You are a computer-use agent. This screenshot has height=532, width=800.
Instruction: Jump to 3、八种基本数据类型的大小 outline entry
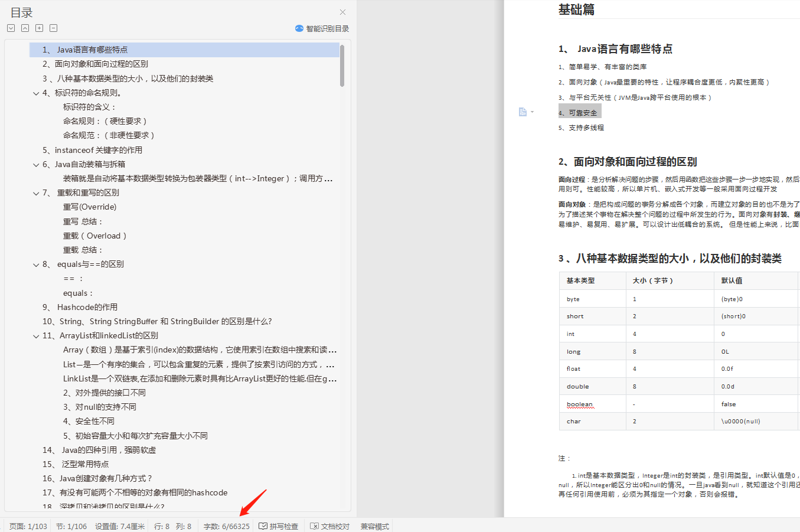(x=128, y=79)
